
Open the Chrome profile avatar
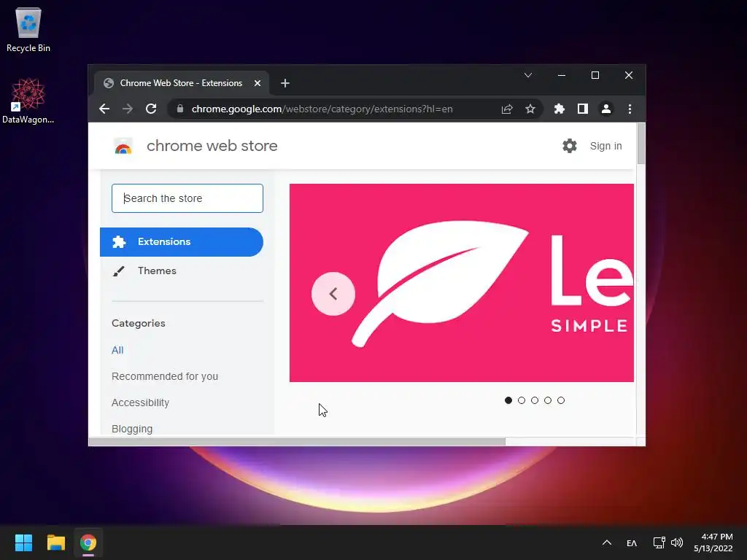pyautogui.click(x=606, y=109)
